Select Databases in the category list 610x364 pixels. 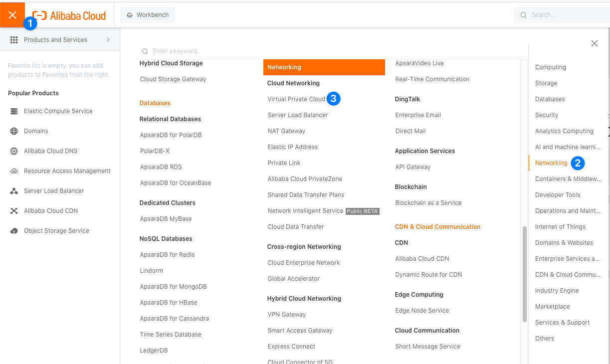(550, 99)
